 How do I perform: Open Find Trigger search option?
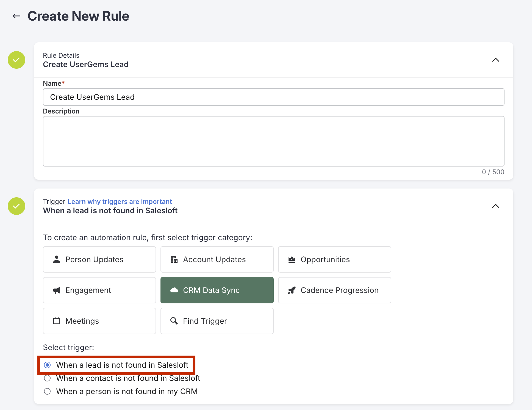pos(217,321)
